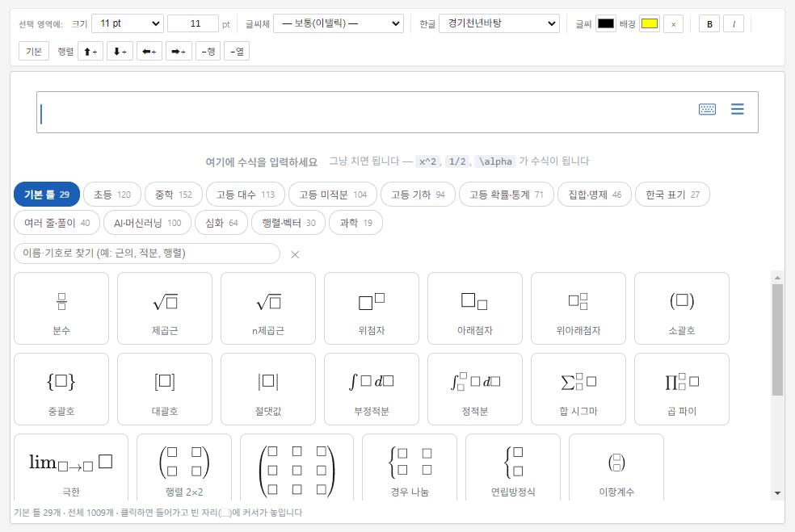This screenshot has width=795, height=532.
Task: Insert the 절댓값 absolute value template
Action: click(268, 389)
